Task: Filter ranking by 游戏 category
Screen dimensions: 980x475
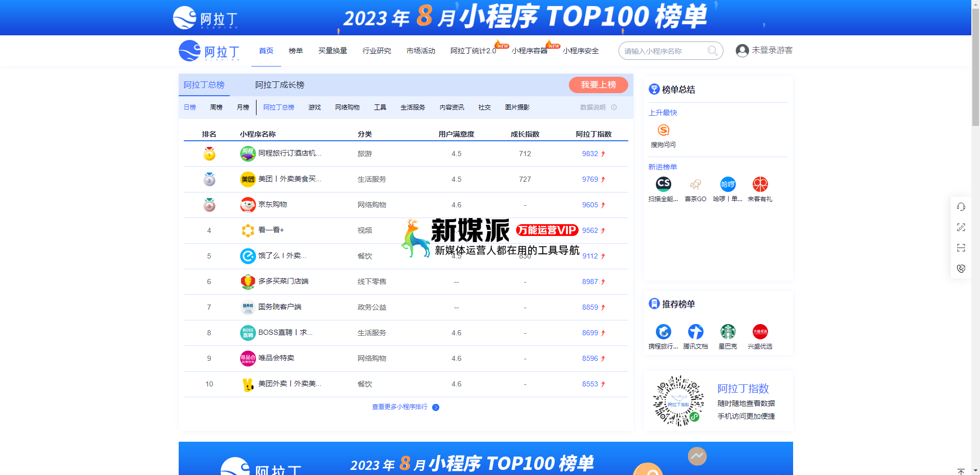Action: (x=315, y=107)
